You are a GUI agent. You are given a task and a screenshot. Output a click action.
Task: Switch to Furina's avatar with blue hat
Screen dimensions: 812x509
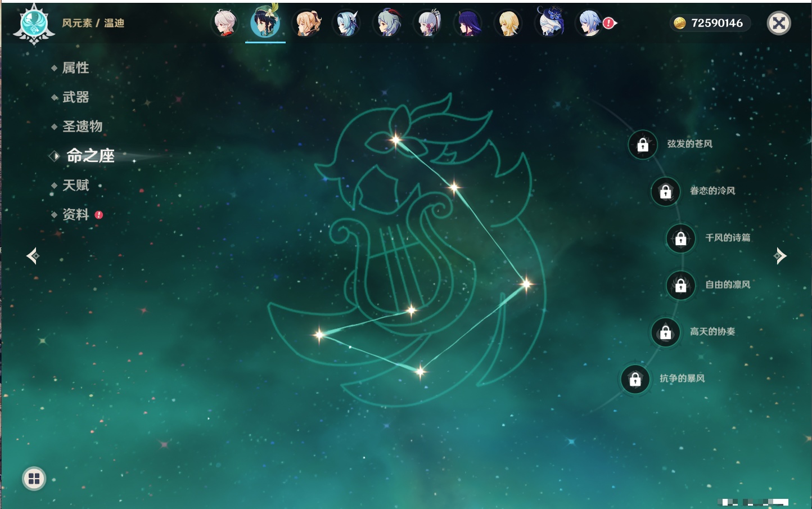tap(549, 22)
